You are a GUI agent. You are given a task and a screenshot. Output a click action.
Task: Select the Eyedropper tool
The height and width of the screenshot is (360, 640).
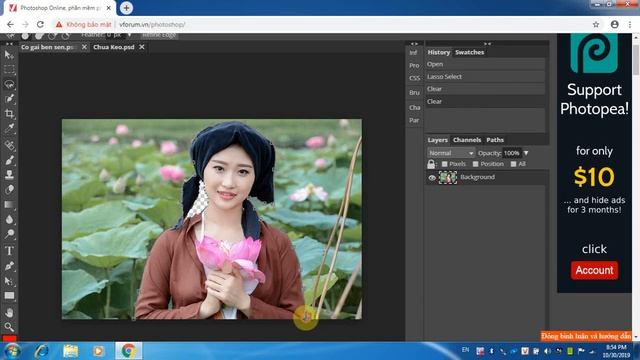[x=9, y=128]
